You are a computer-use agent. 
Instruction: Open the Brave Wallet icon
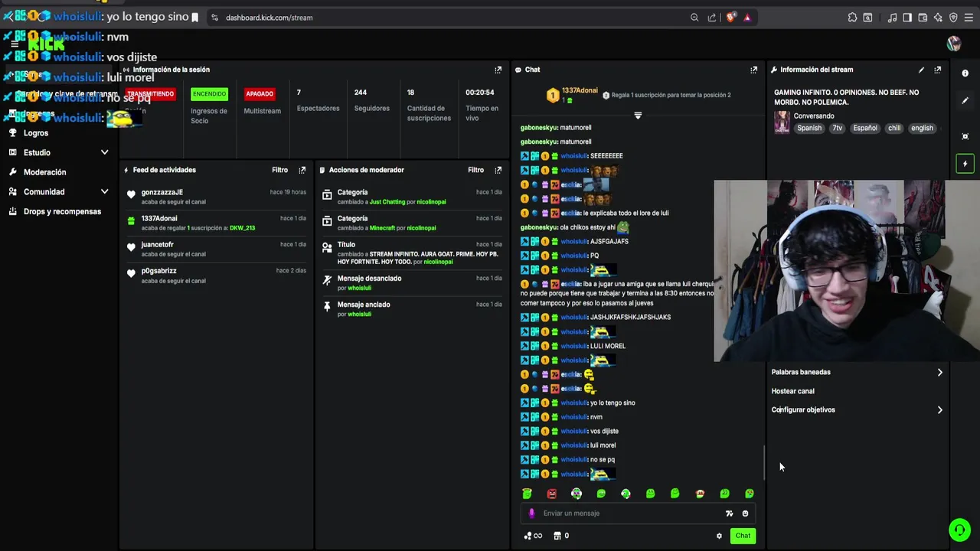point(923,18)
